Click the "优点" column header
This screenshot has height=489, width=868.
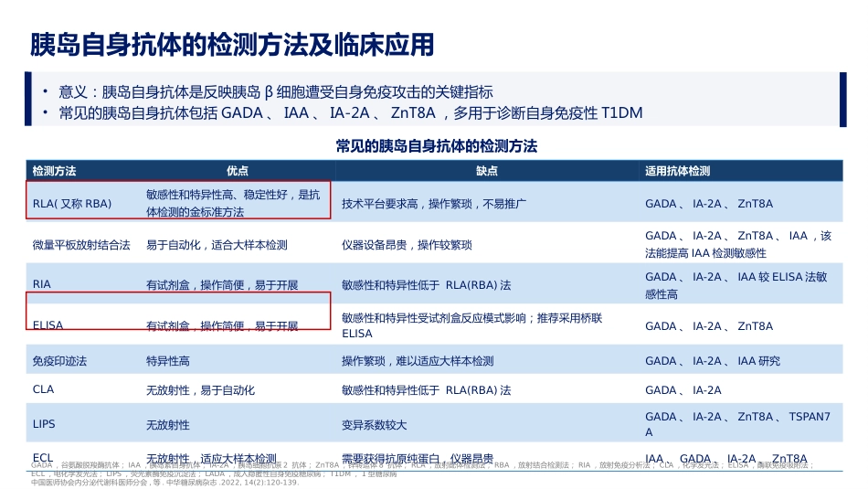pos(238,171)
